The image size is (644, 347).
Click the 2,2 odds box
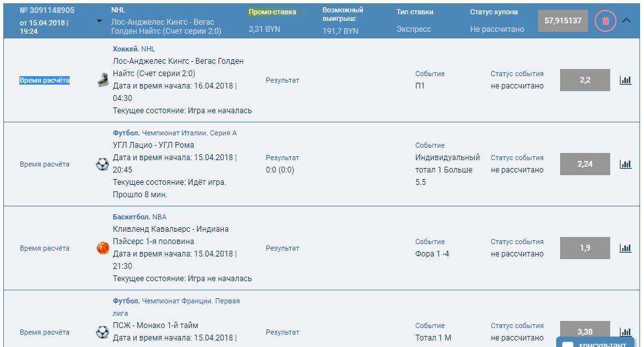tap(585, 80)
